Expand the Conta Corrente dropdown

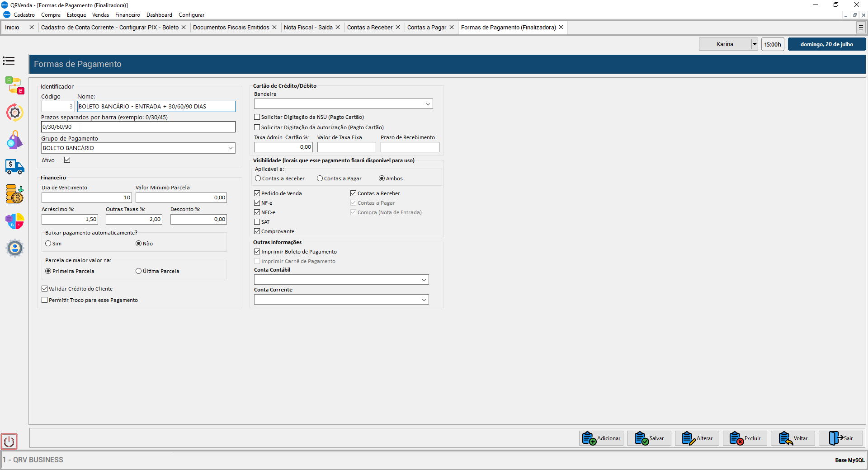(x=424, y=300)
